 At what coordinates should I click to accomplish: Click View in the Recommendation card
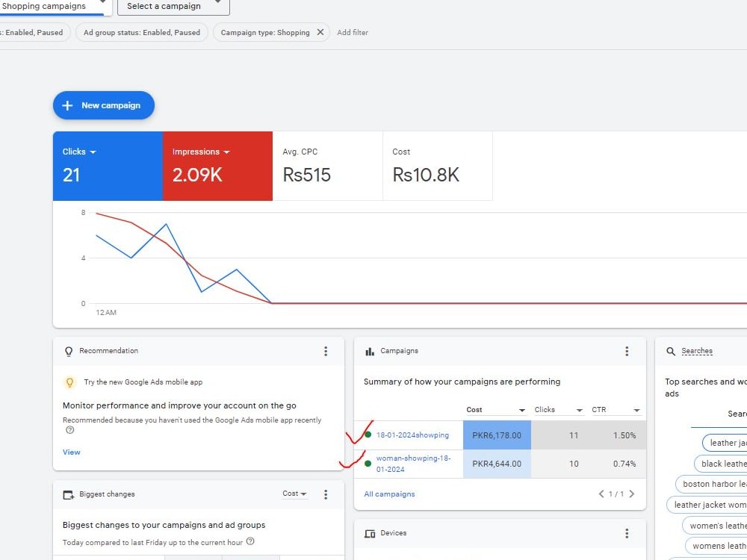72,452
